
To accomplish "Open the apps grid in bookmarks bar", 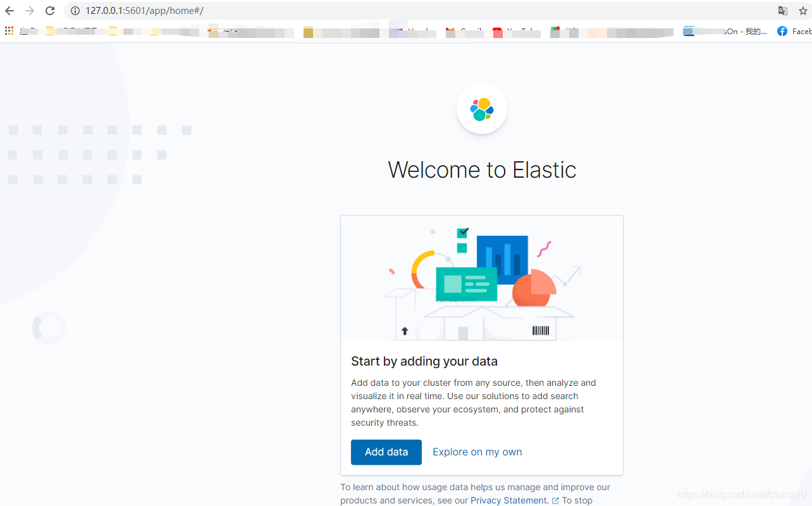I will 9,31.
